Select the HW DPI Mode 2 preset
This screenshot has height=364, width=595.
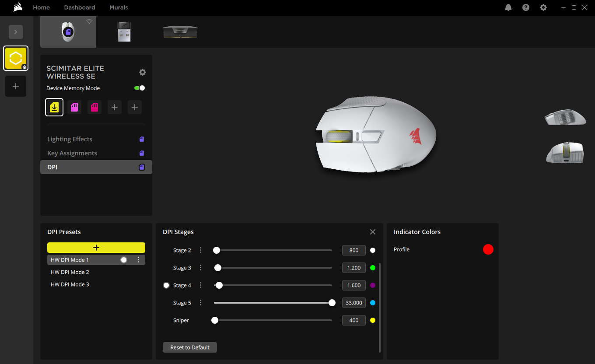pos(96,272)
